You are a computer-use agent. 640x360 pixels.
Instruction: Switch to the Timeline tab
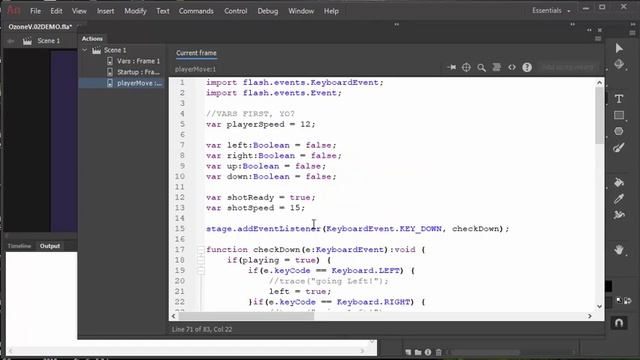pos(19,246)
